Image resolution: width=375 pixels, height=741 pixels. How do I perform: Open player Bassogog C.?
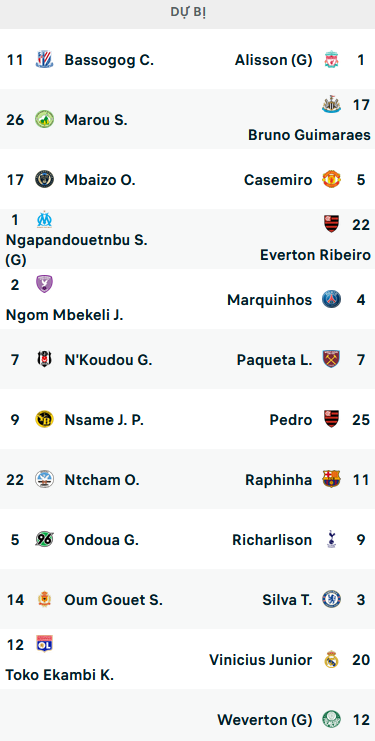coord(109,60)
